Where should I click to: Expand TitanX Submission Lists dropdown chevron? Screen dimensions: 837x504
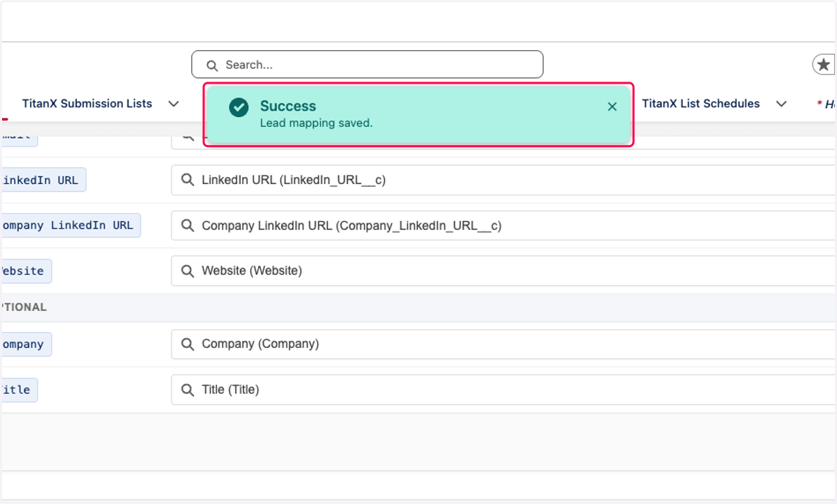point(174,104)
